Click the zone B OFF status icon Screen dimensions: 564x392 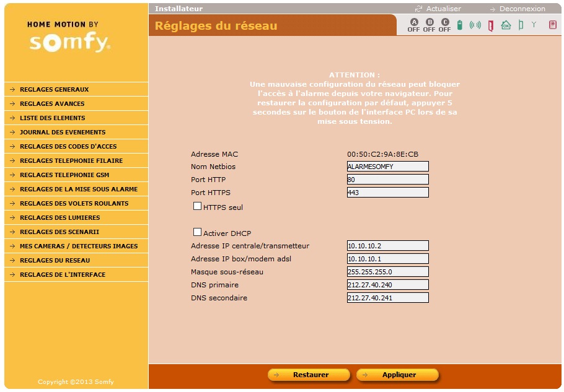429,25
